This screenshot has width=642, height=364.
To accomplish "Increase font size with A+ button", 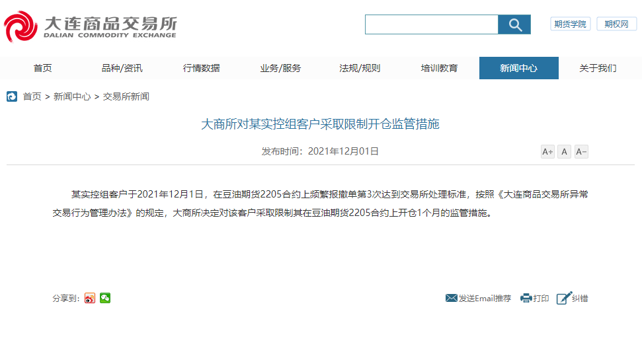I will pos(547,152).
